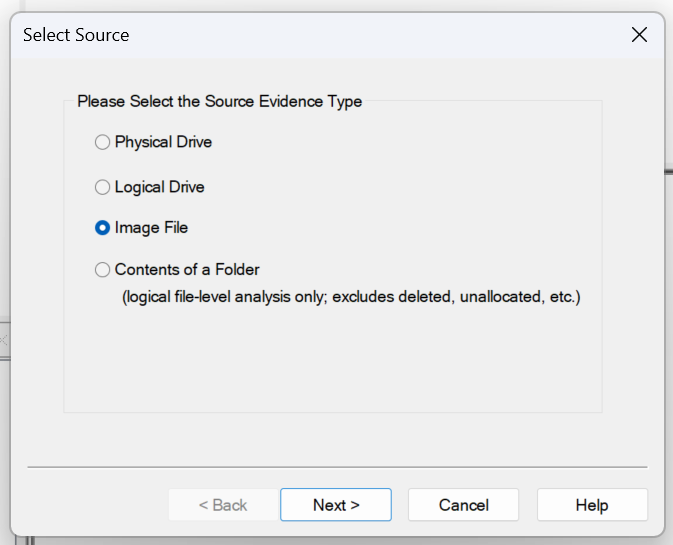The image size is (673, 545).
Task: Click the separator line above the buttons
Action: tap(337, 467)
